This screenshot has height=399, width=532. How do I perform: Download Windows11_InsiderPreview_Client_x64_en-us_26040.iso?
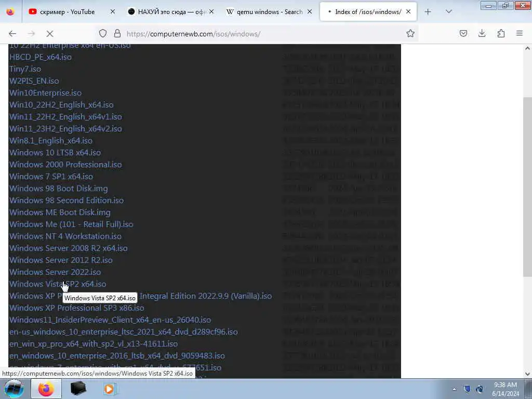110,320
